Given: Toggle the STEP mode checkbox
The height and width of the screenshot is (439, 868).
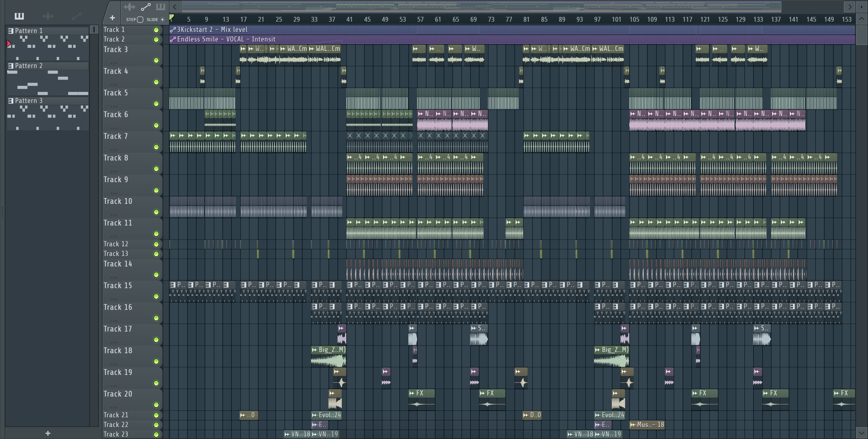Looking at the screenshot, I should pyautogui.click(x=140, y=20).
